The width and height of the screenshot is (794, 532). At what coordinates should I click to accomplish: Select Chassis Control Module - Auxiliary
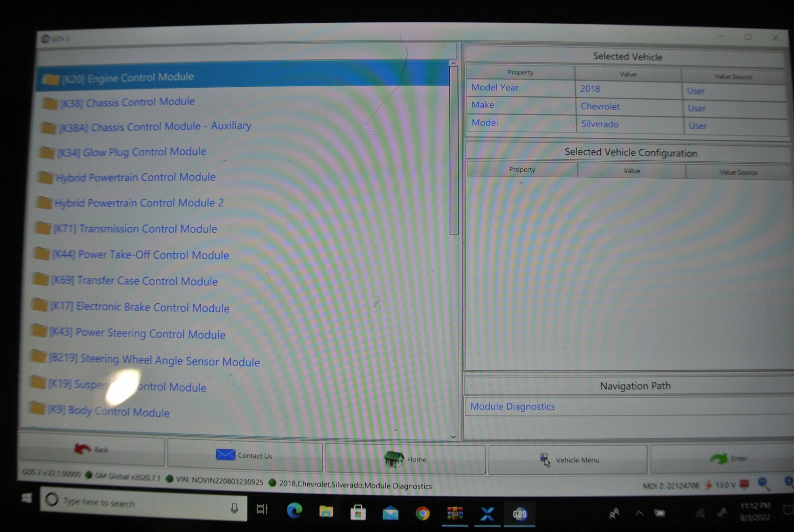155,127
